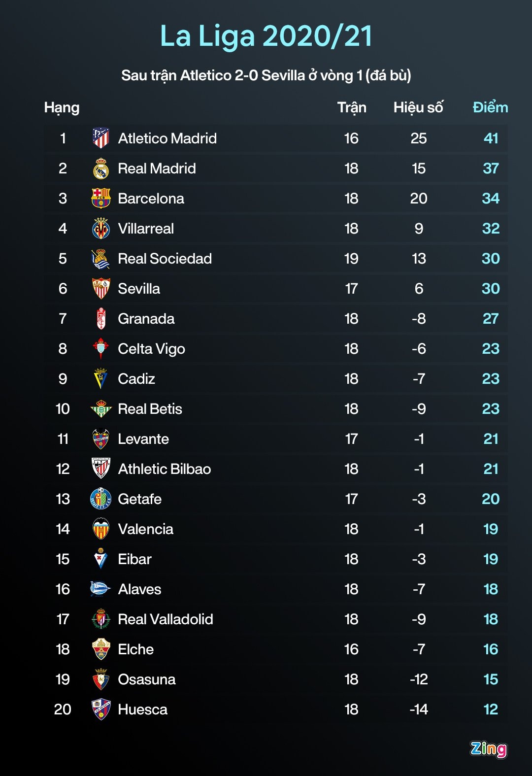Click the Atletico Madrid club crest

[101, 138]
